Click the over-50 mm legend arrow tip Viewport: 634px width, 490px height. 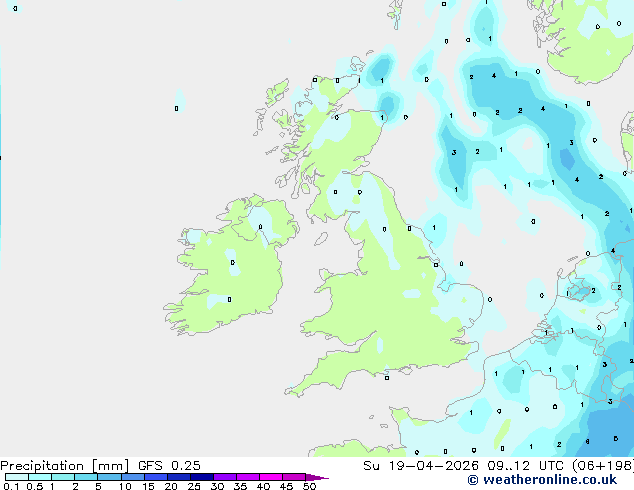pos(317,477)
